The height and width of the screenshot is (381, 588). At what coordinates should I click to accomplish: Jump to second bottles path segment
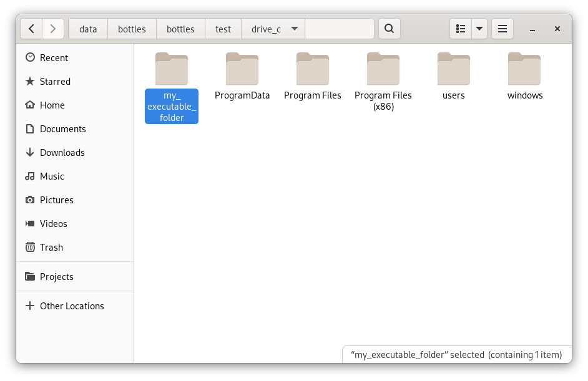tap(180, 29)
